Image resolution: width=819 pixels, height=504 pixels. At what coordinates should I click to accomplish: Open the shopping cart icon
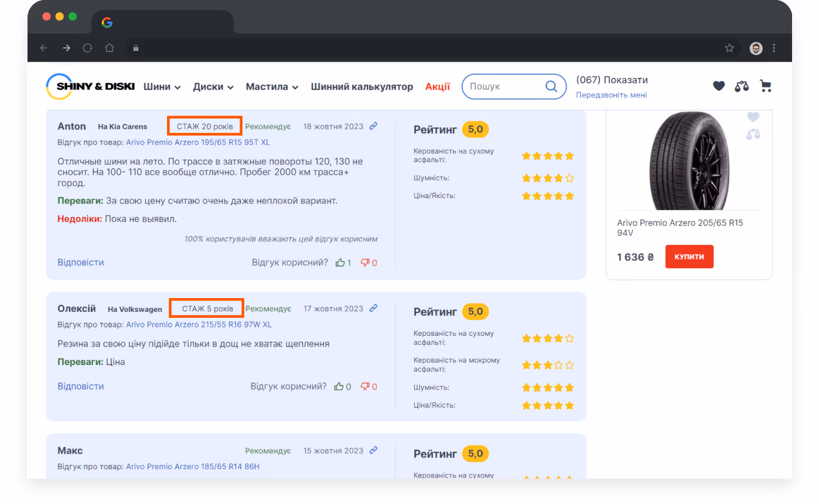(x=765, y=86)
